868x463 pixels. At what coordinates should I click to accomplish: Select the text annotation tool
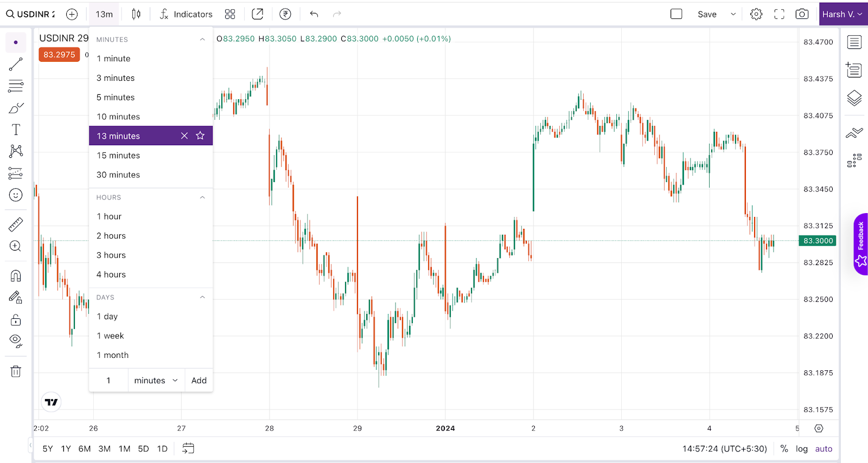[16, 130]
